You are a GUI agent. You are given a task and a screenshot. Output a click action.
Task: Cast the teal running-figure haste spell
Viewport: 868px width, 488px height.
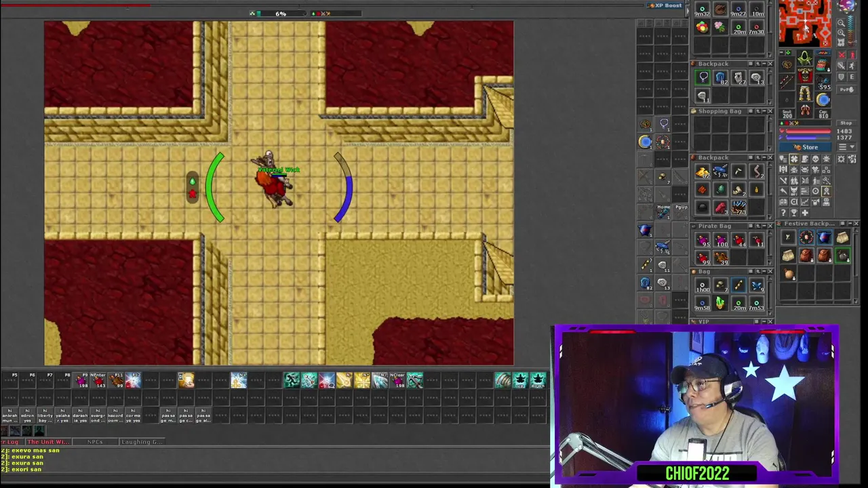(292, 380)
